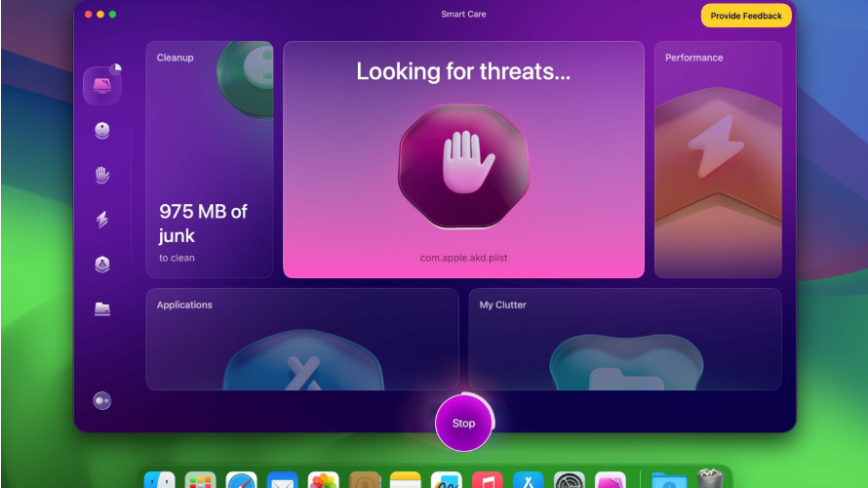Image resolution: width=868 pixels, height=488 pixels.
Task: Open the Trash in the Dock
Action: pyautogui.click(x=710, y=479)
